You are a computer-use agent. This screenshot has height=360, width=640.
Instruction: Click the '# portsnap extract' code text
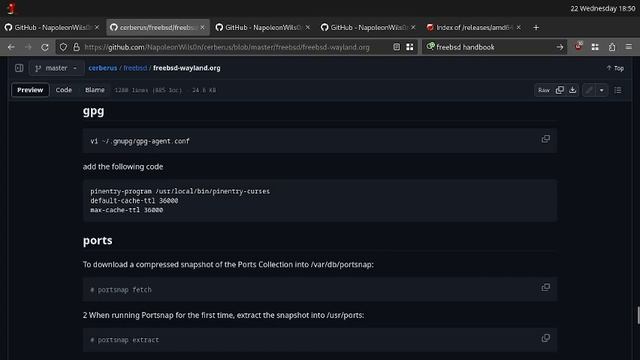coord(124,340)
